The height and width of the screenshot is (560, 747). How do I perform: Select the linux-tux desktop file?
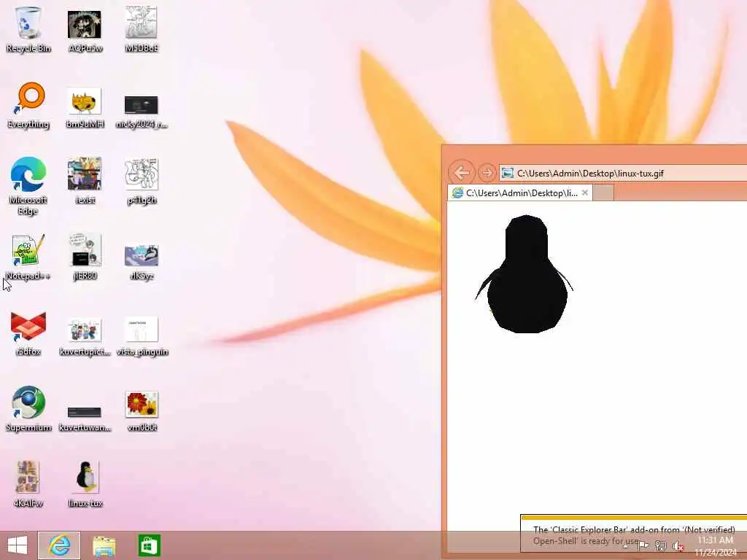pos(85,484)
